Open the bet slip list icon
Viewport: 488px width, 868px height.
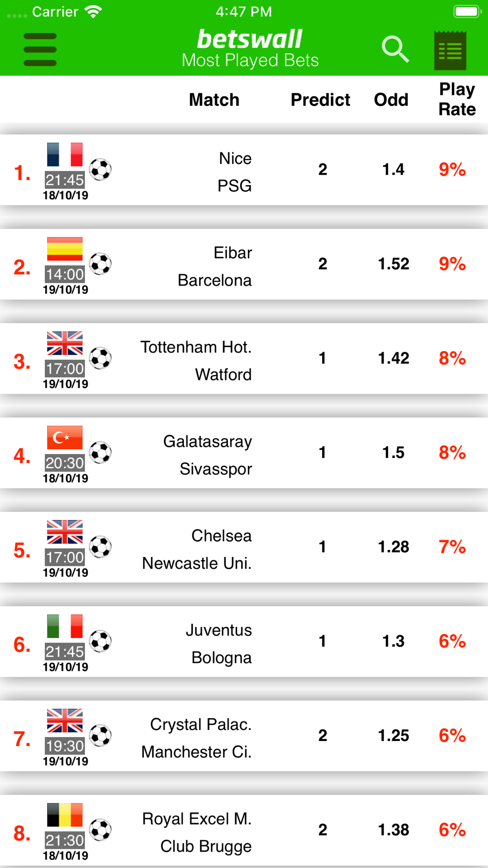click(x=450, y=50)
